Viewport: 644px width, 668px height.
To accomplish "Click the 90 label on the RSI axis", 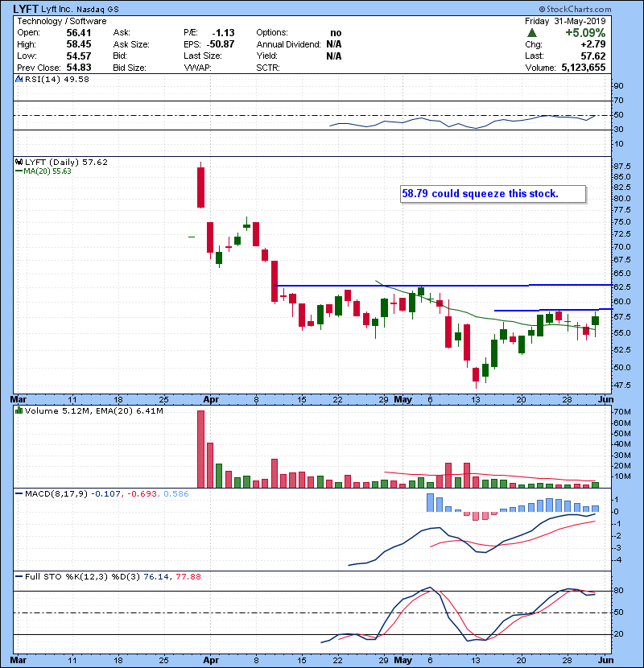I will click(x=618, y=86).
